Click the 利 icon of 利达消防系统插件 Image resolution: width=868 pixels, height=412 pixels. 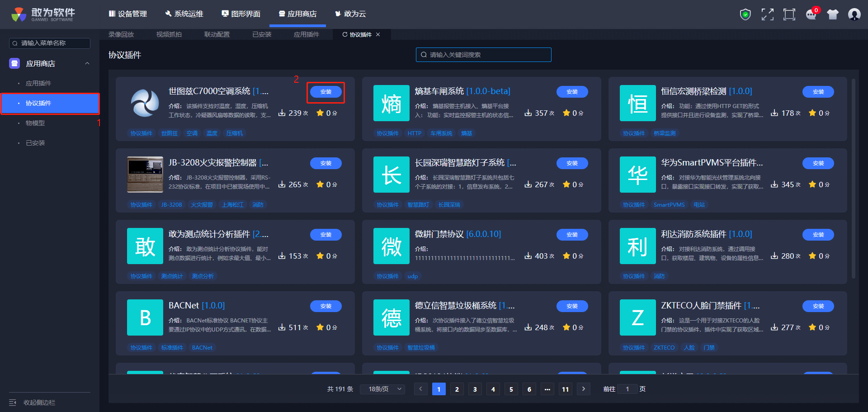637,246
